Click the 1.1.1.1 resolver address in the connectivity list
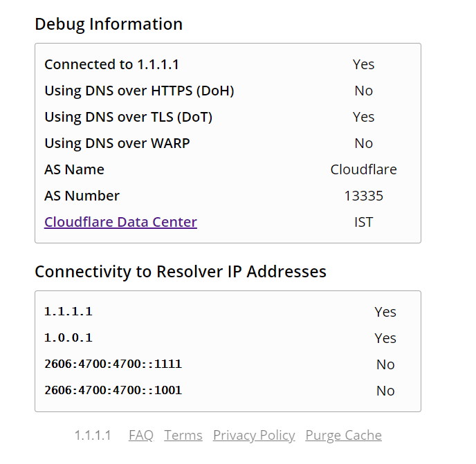This screenshot has height=464, width=476. click(x=68, y=311)
